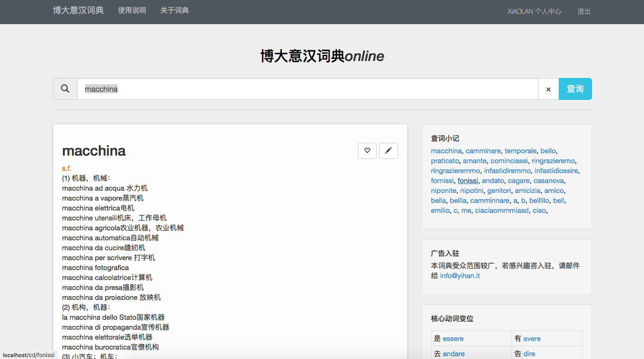The width and height of the screenshot is (644, 359).
Task: Open XIAOLAN 个人中心
Action: tap(534, 11)
